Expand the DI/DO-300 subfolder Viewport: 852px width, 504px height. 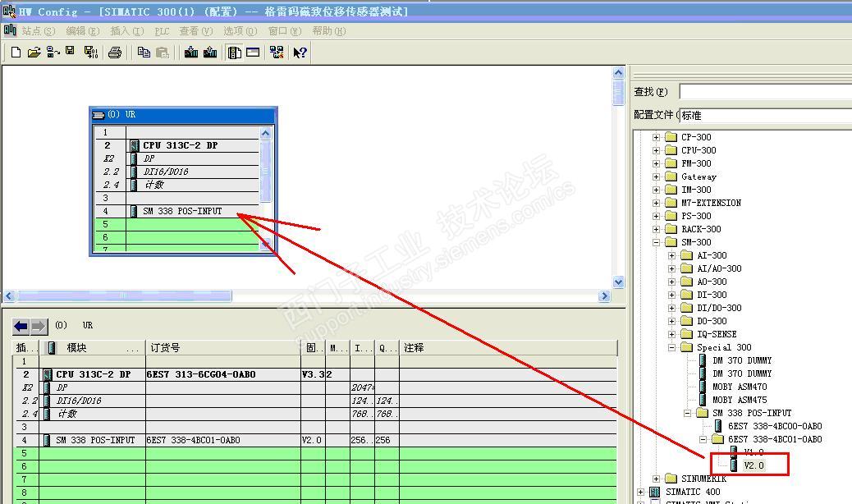pos(671,308)
